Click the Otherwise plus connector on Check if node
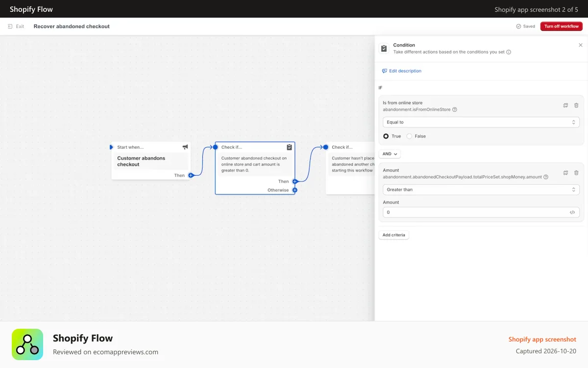Viewport: 588px width, 368px height. pyautogui.click(x=295, y=190)
